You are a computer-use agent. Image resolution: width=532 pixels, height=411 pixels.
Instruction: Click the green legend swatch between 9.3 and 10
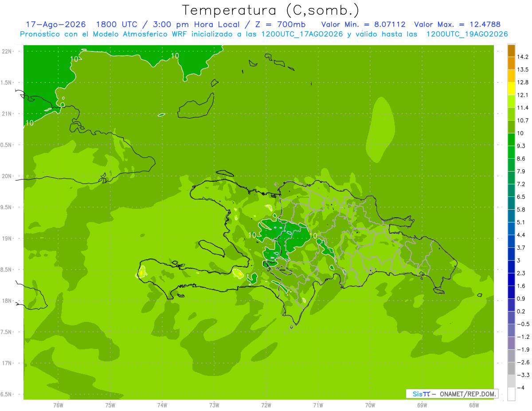pyautogui.click(x=511, y=139)
